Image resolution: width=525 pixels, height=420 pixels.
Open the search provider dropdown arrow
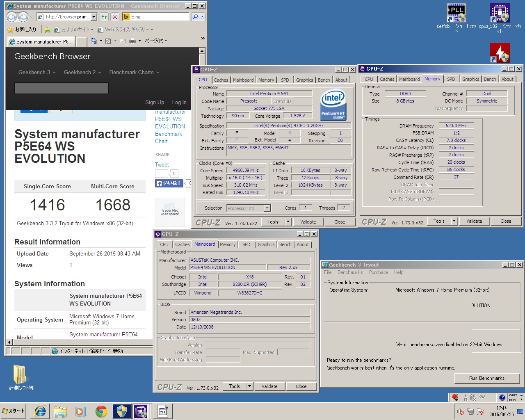pos(202,17)
